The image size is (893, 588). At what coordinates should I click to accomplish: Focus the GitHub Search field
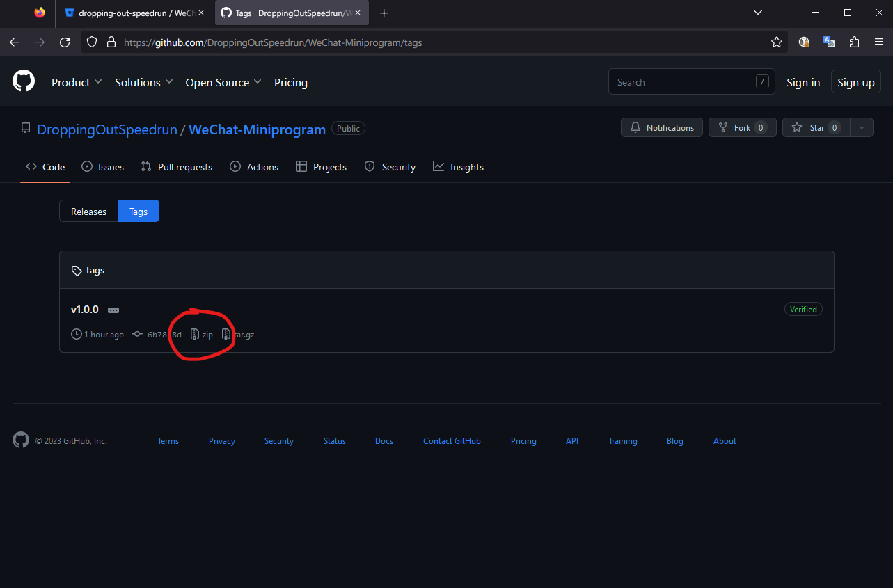[x=691, y=82]
